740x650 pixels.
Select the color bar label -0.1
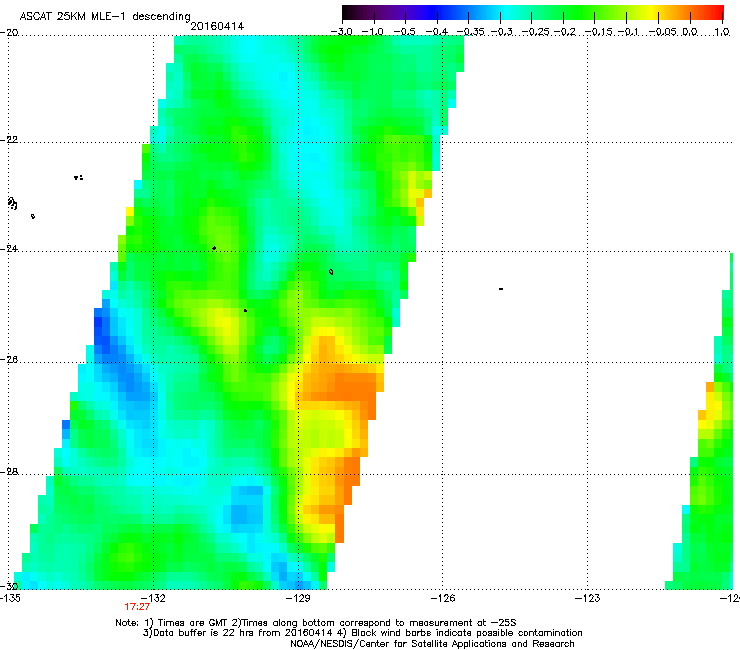pos(628,32)
